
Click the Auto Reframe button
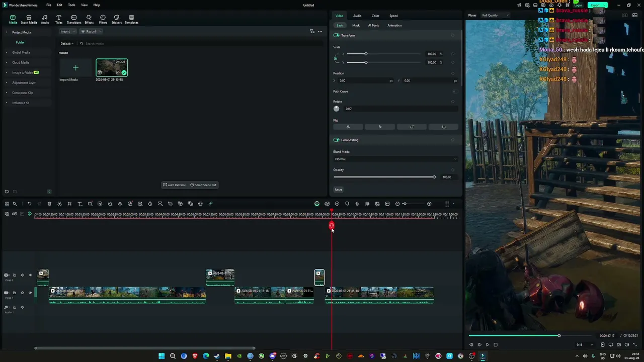pos(175,185)
